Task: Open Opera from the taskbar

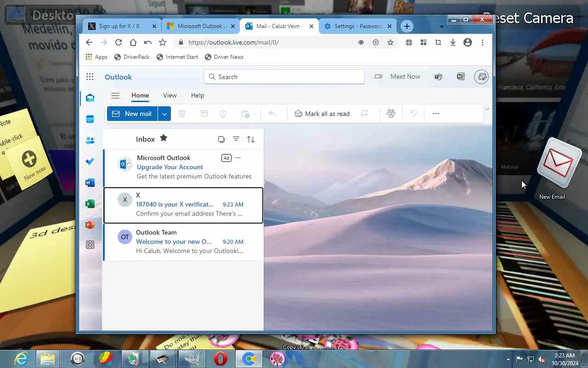Action: [220, 359]
